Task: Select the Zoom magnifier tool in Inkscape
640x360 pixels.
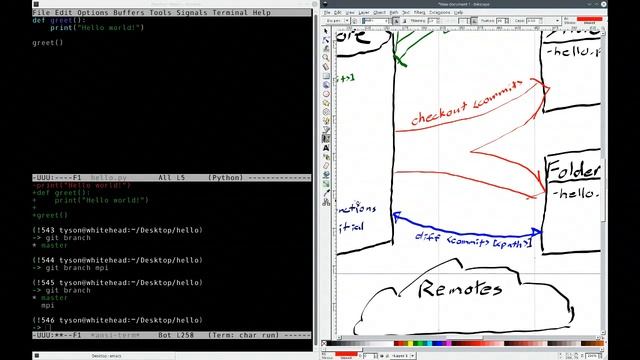Action: click(326, 58)
